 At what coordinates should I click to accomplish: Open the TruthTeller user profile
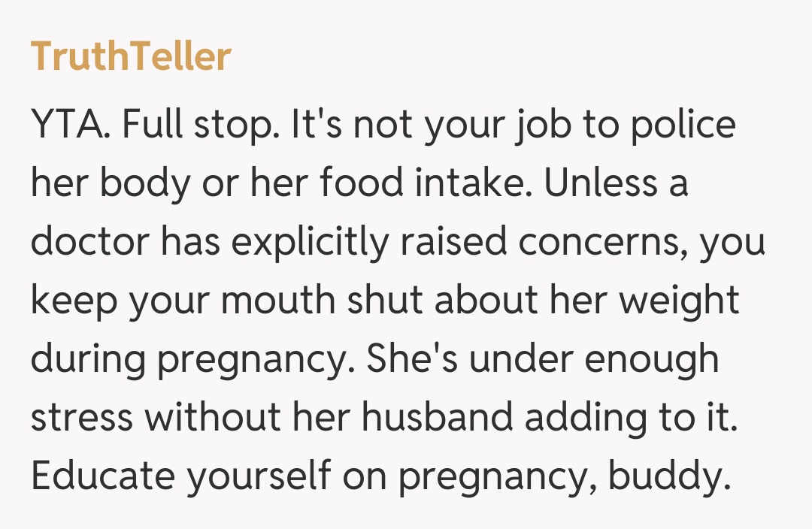[130, 56]
